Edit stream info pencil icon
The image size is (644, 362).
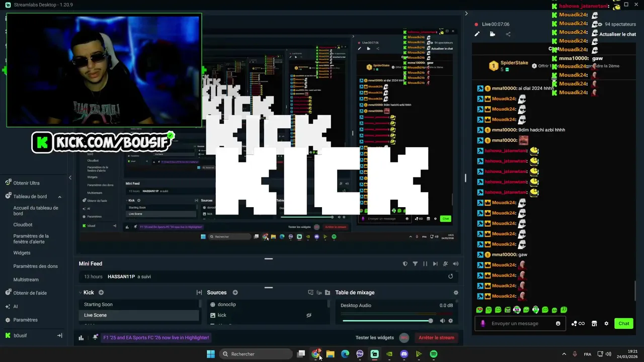(x=477, y=34)
